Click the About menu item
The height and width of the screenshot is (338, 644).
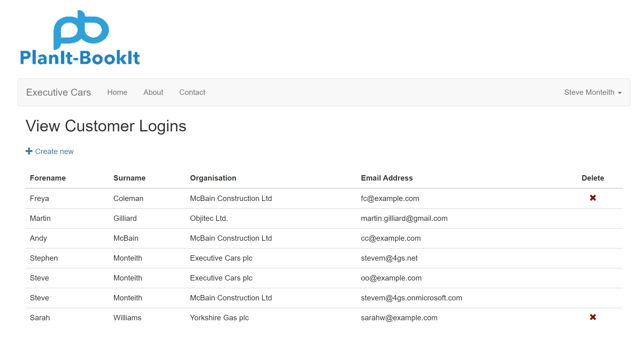(x=153, y=92)
